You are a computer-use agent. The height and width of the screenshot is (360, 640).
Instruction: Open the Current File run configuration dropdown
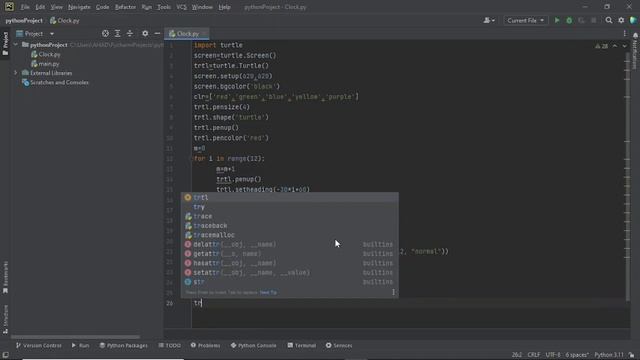[x=525, y=20]
